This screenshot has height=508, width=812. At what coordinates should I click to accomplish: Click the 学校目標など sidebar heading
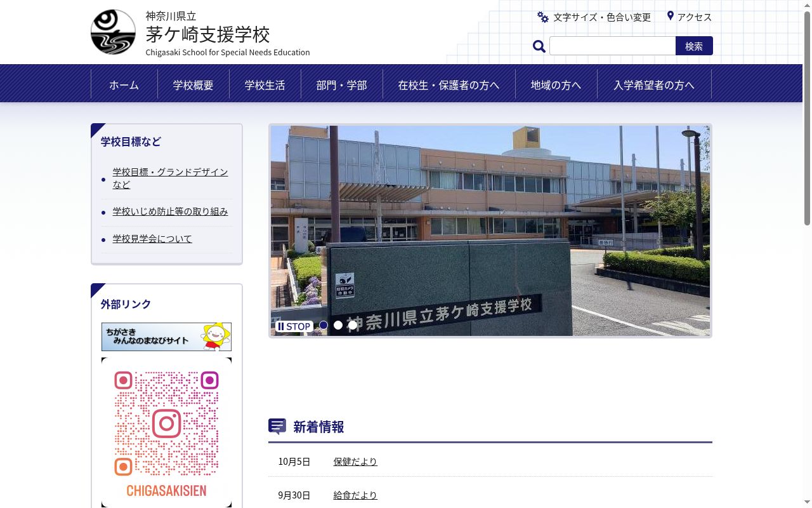tap(131, 142)
